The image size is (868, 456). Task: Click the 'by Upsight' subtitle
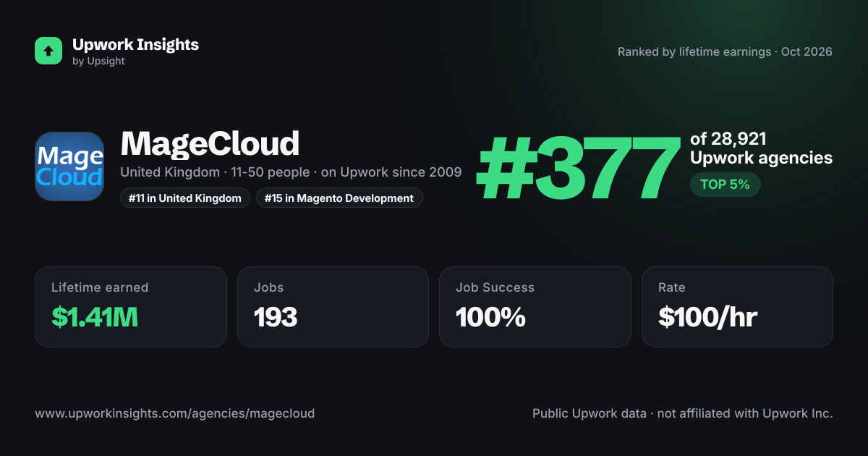(x=98, y=62)
